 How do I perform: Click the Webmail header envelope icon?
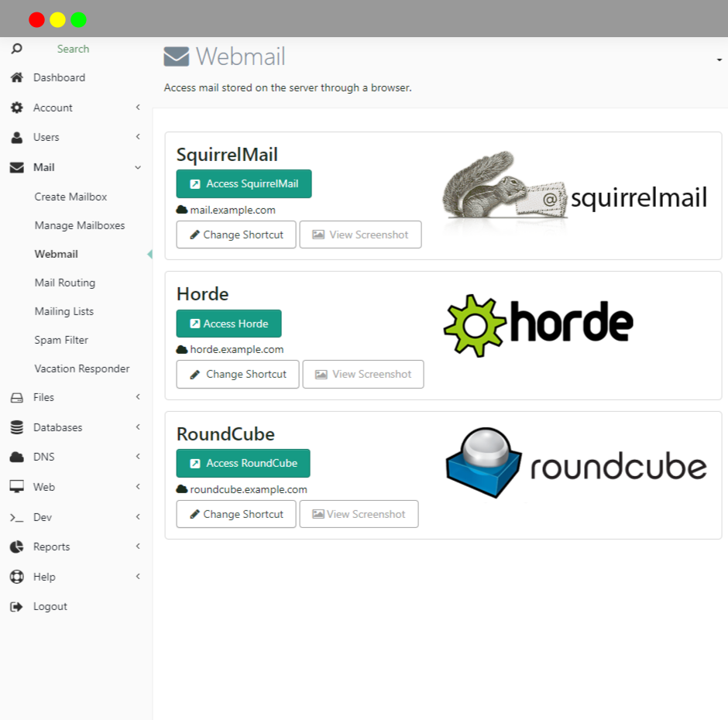(177, 57)
